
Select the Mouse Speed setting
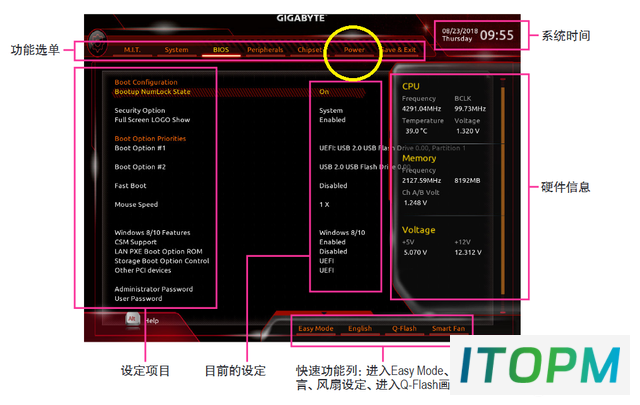(136, 205)
